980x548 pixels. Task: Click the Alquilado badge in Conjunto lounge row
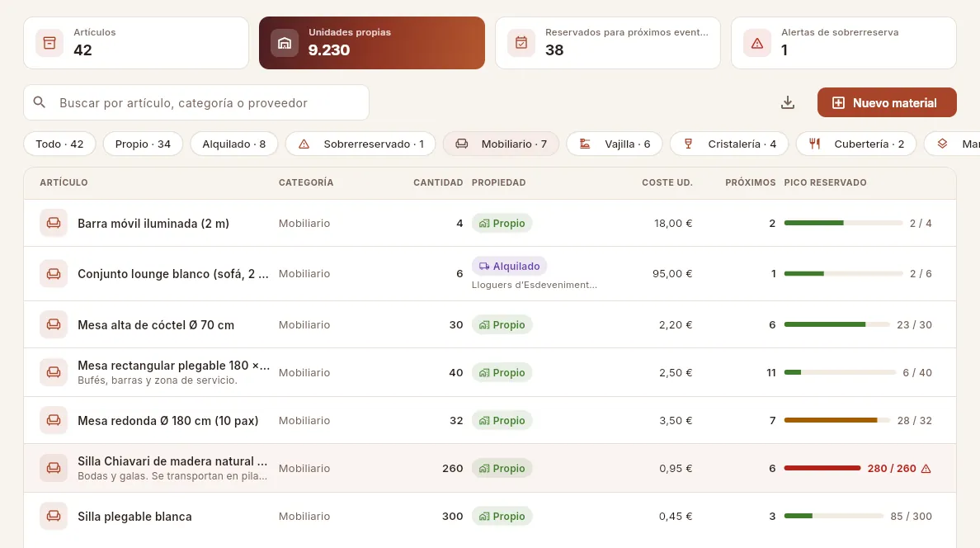[509, 266]
